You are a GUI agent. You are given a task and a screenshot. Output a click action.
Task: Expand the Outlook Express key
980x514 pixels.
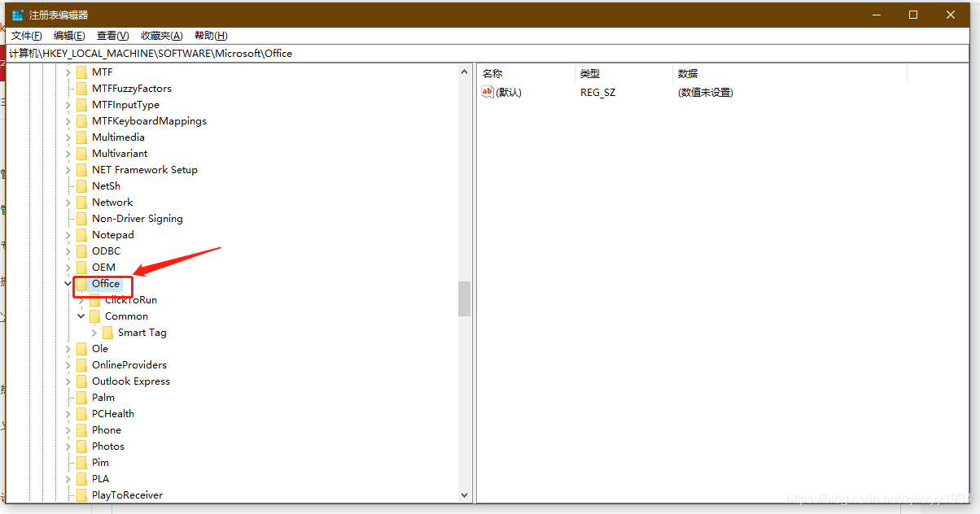(x=68, y=381)
